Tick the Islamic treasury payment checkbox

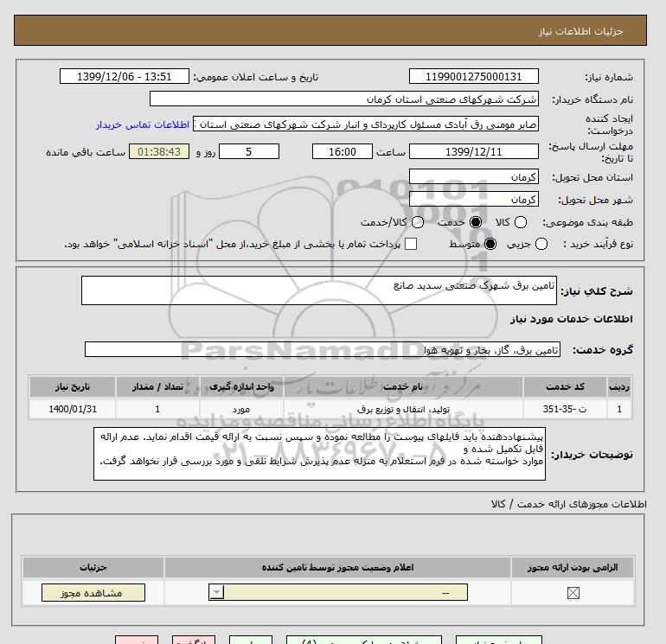coord(411,244)
